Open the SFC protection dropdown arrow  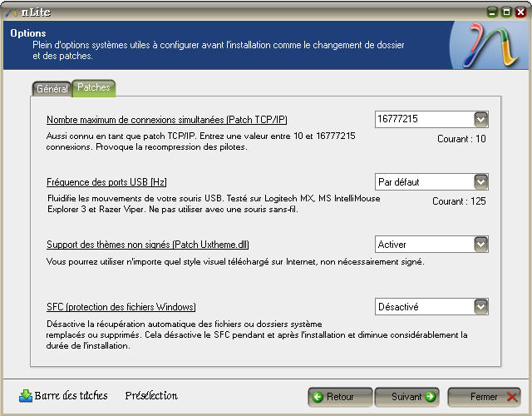(x=480, y=307)
